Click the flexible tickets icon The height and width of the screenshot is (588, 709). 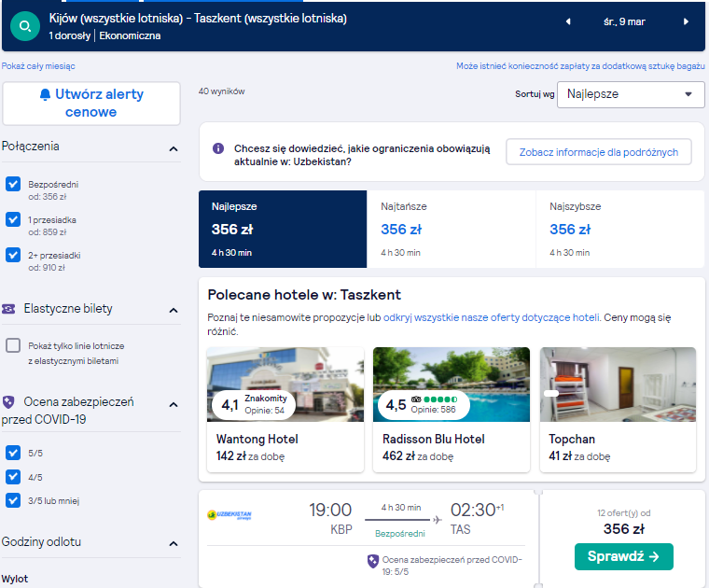click(8, 309)
